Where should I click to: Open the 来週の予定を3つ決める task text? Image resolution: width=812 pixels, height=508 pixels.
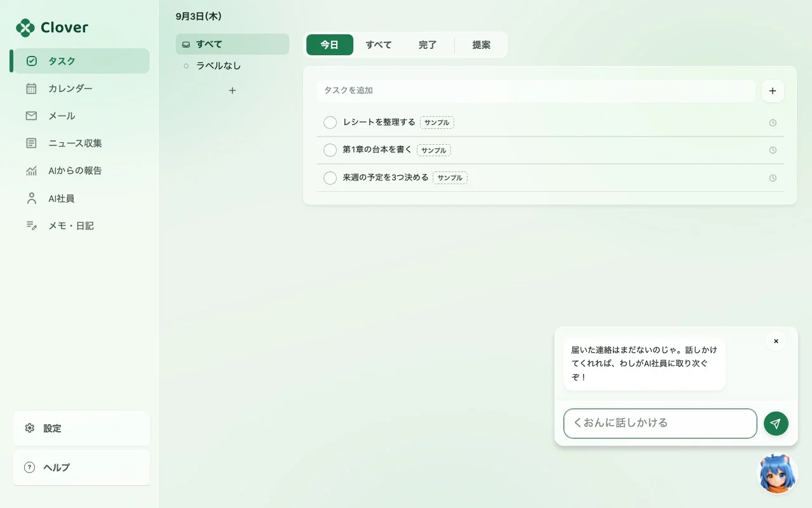click(x=386, y=178)
